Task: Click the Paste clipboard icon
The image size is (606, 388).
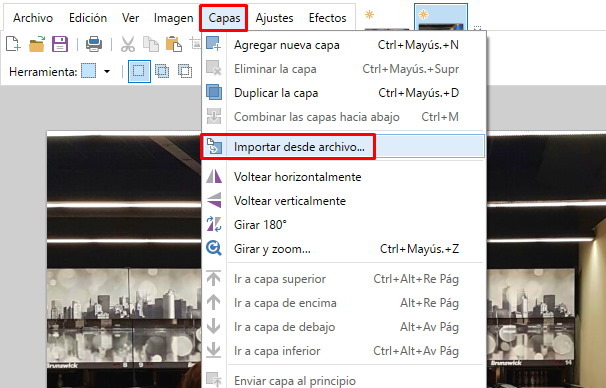Action: tap(174, 44)
